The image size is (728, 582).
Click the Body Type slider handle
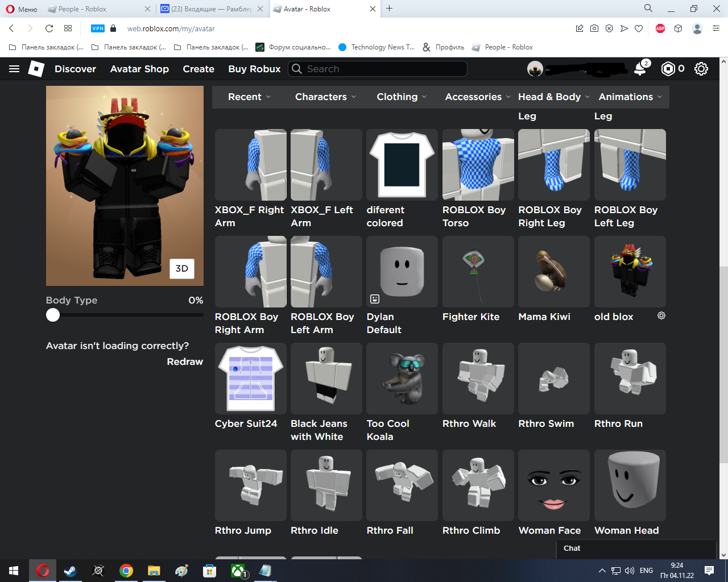53,315
